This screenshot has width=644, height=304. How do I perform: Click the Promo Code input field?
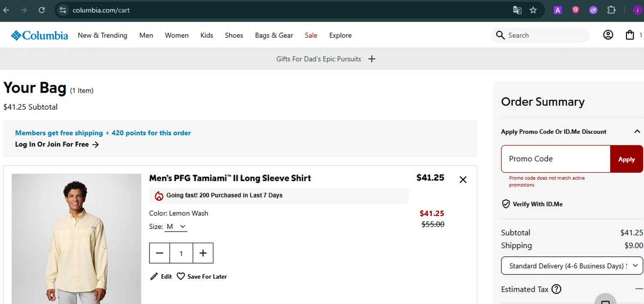click(x=556, y=159)
